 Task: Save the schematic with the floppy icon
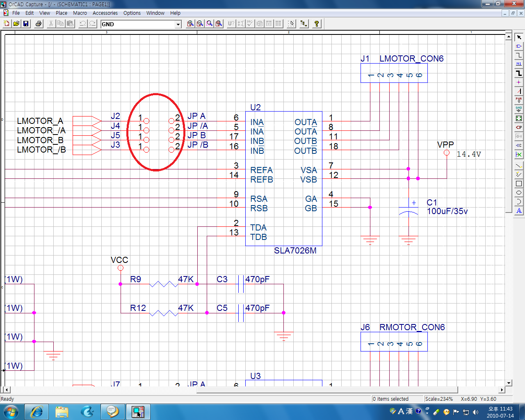tap(26, 24)
